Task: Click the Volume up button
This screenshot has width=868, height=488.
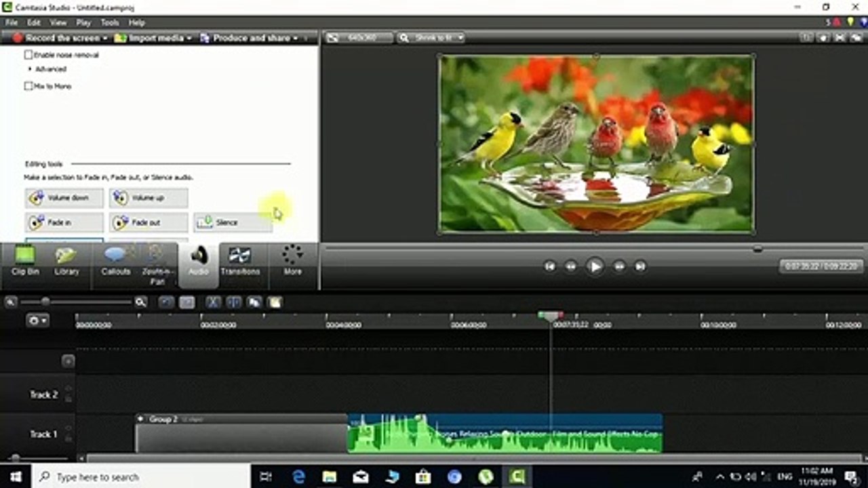Action: pyautogui.click(x=149, y=198)
